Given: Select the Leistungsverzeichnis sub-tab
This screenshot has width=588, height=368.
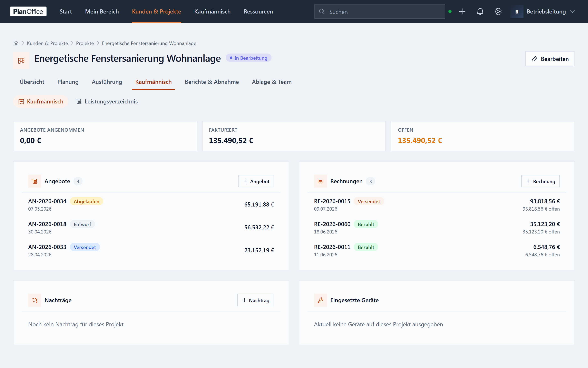Looking at the screenshot, I should (107, 101).
